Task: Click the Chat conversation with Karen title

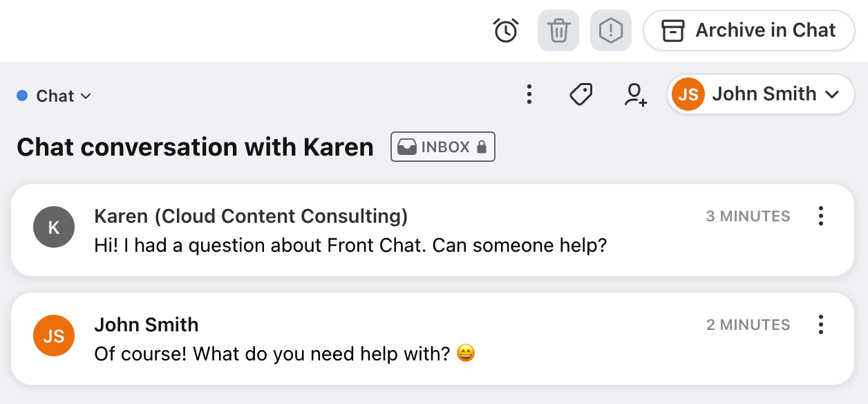Action: 195,147
